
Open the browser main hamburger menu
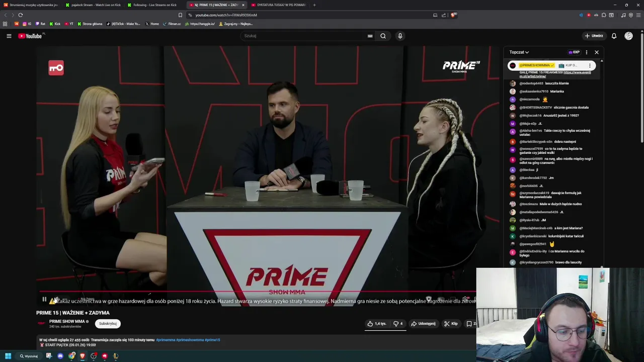[x=638, y=15]
